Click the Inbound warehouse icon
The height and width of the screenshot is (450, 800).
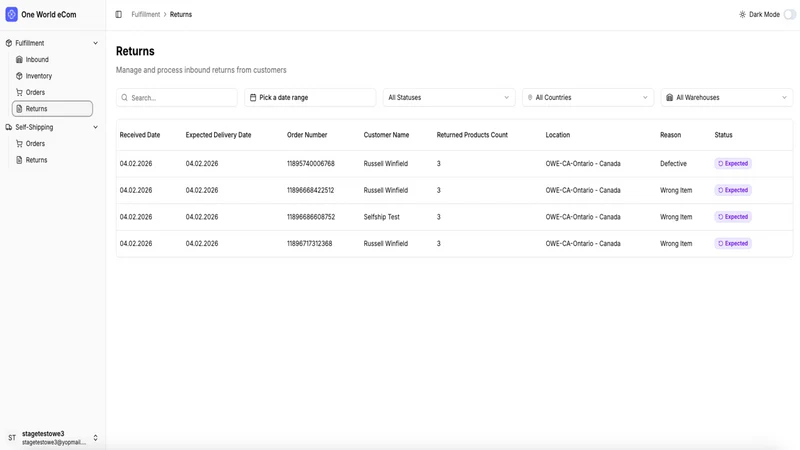click(19, 59)
